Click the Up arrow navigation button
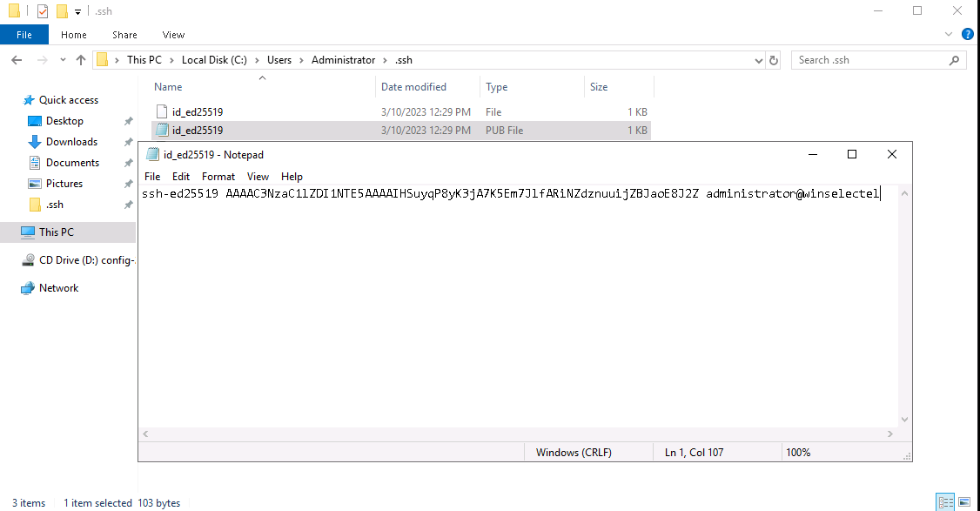This screenshot has height=511, width=980. [81, 60]
